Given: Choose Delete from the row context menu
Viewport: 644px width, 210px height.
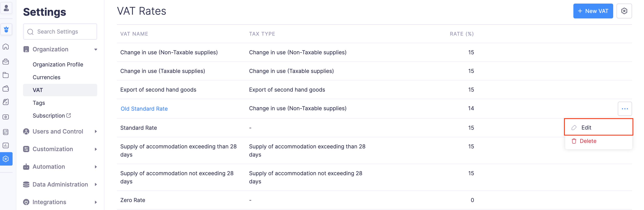Looking at the screenshot, I should [x=587, y=141].
